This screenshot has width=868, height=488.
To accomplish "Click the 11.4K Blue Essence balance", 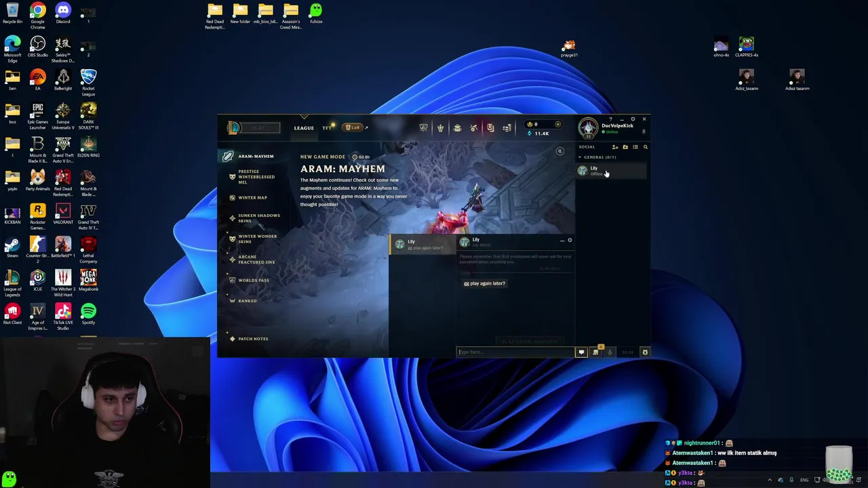I will pos(538,134).
